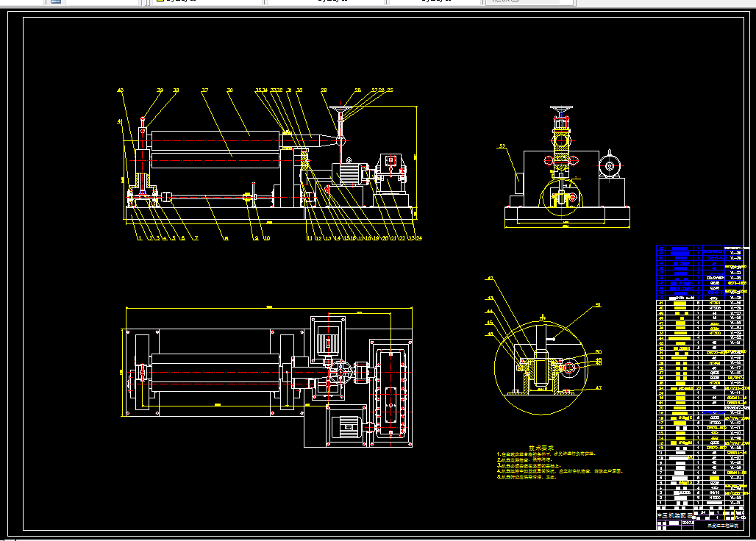Click the 黑龙江工程学院 title block text
This screenshot has height=541, width=756.
(722, 526)
